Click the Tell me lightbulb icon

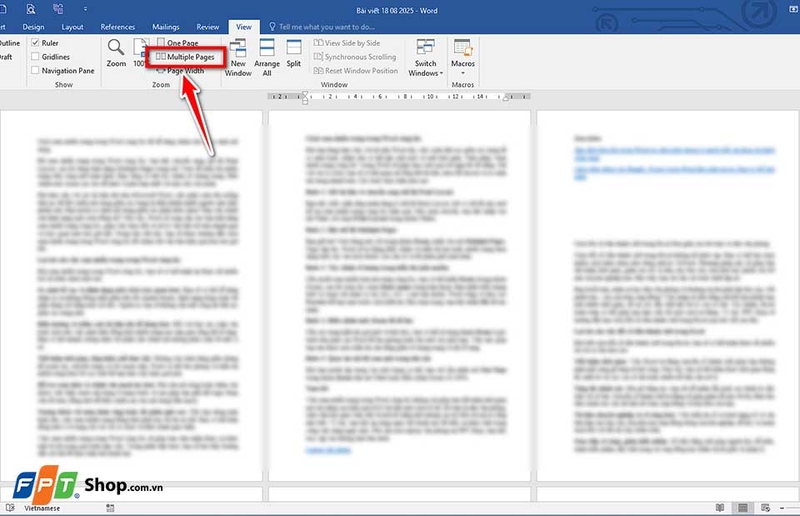(272, 27)
